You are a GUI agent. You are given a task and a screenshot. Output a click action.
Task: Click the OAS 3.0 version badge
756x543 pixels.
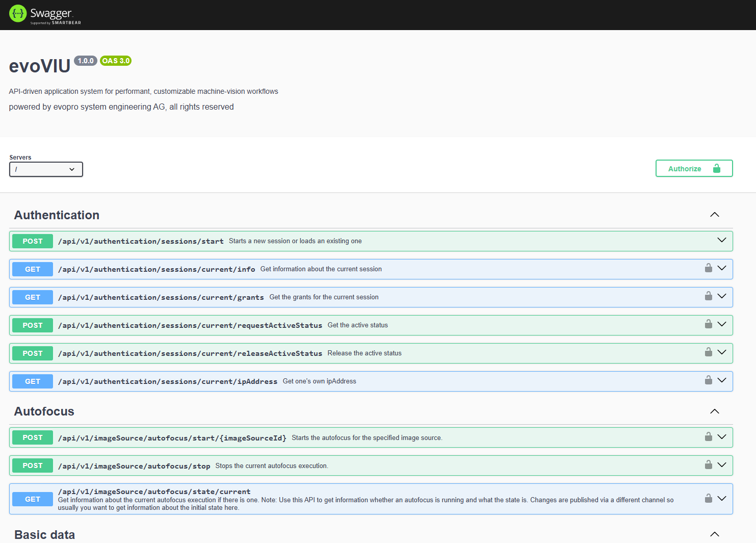116,61
